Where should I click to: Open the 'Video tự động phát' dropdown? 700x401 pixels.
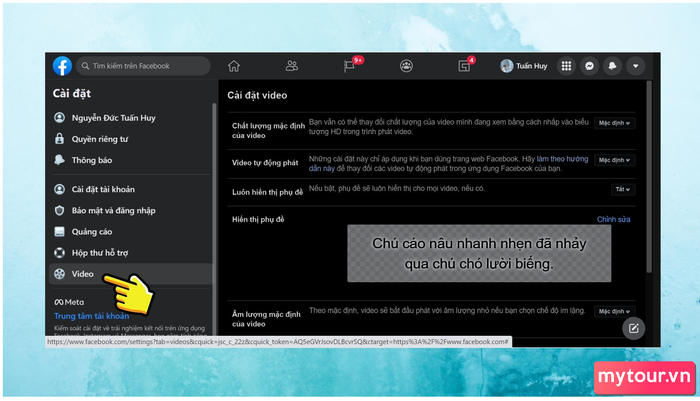[x=615, y=160]
